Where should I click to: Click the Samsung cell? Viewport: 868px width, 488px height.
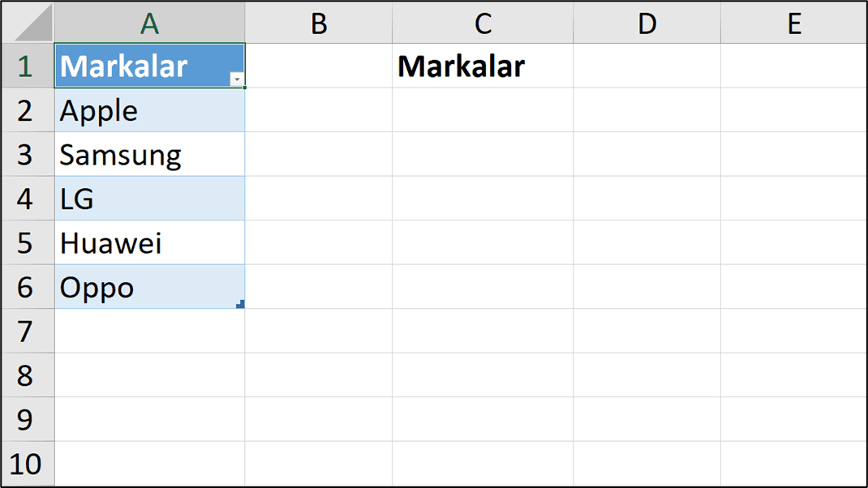click(x=149, y=154)
